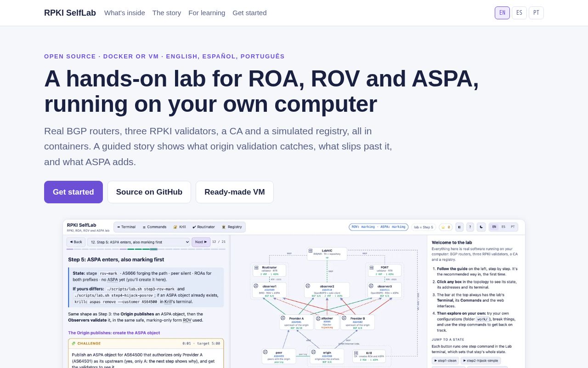Choose the Ready-made VM button

(x=235, y=192)
